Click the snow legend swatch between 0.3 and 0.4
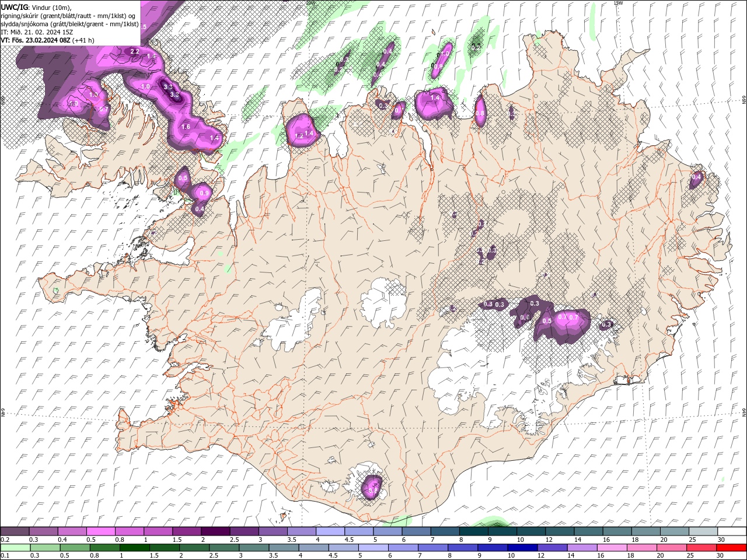747x560 pixels. [x=43, y=531]
